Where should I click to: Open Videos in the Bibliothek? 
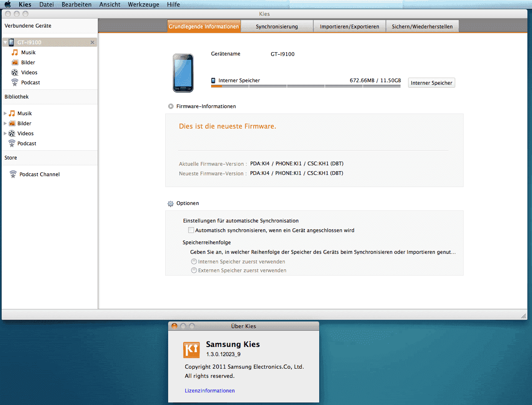coord(25,134)
